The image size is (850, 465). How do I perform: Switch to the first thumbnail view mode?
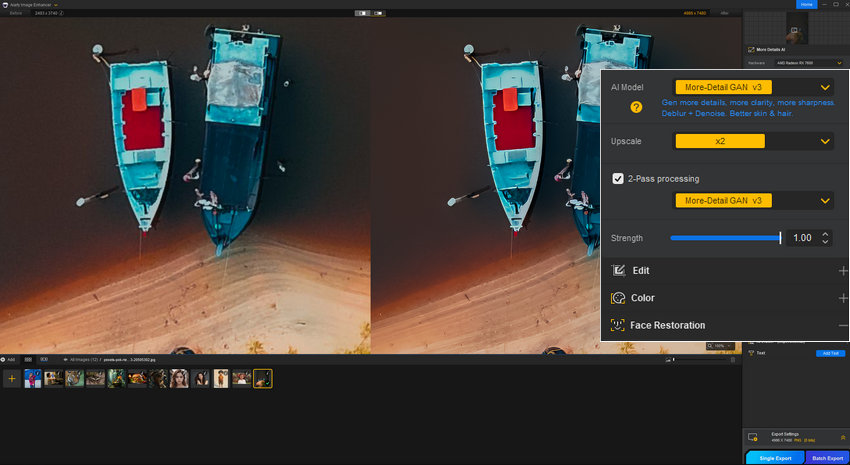point(28,359)
